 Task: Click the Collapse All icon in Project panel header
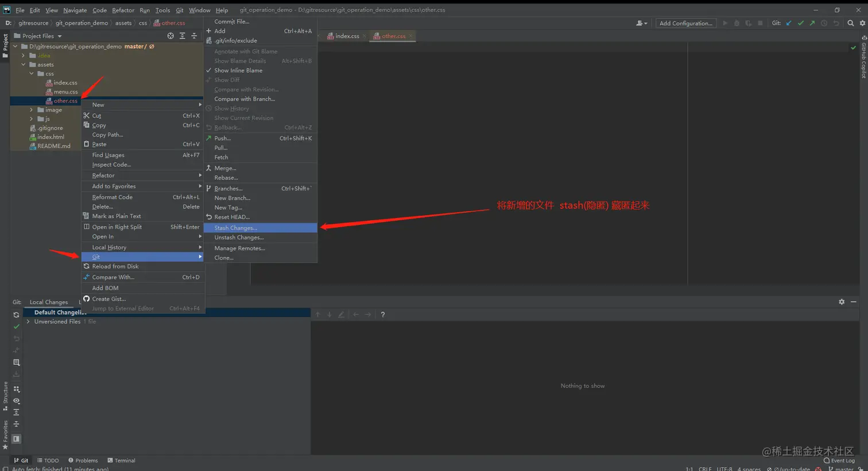point(194,36)
